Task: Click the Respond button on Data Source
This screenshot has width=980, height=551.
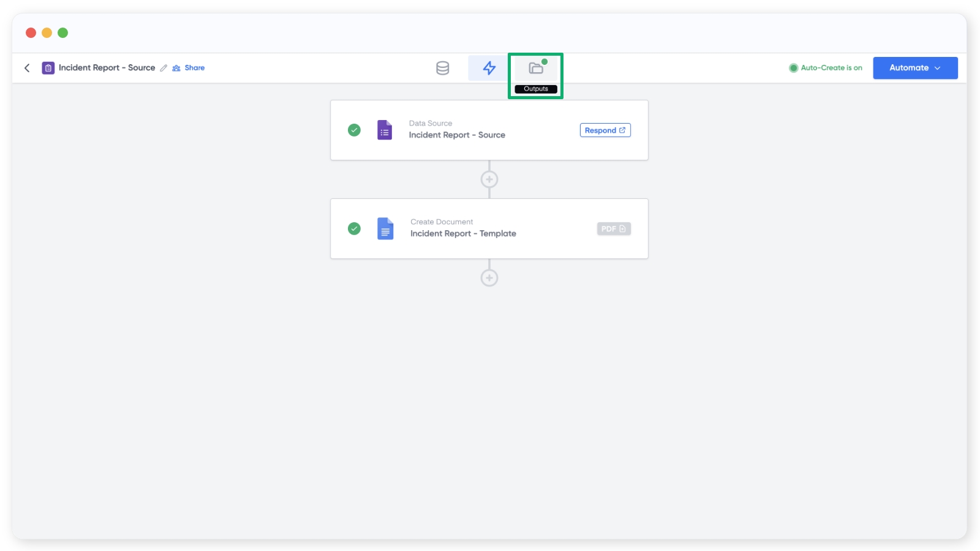Action: tap(605, 130)
